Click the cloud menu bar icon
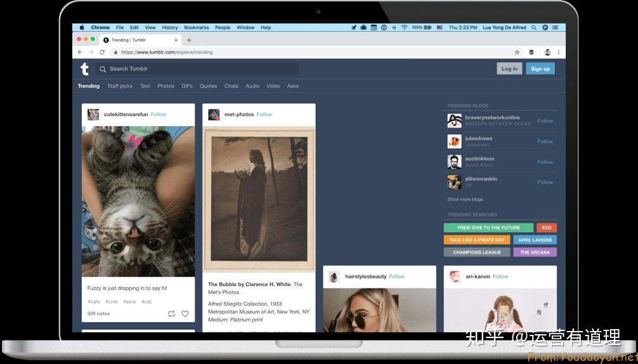638x364 pixels. [x=364, y=27]
